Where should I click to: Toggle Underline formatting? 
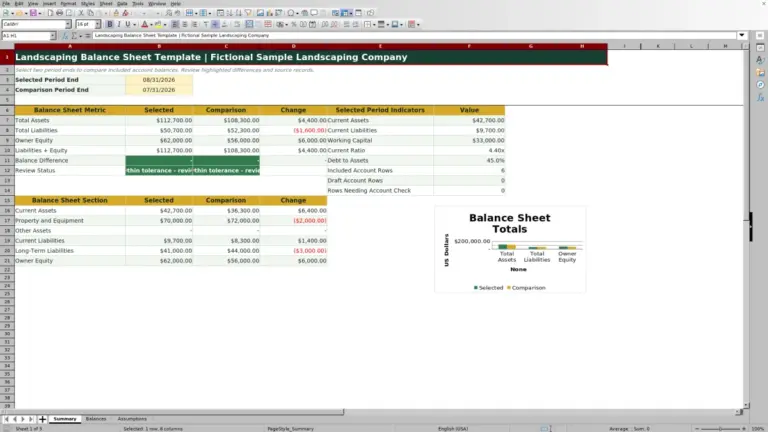tap(128, 24)
